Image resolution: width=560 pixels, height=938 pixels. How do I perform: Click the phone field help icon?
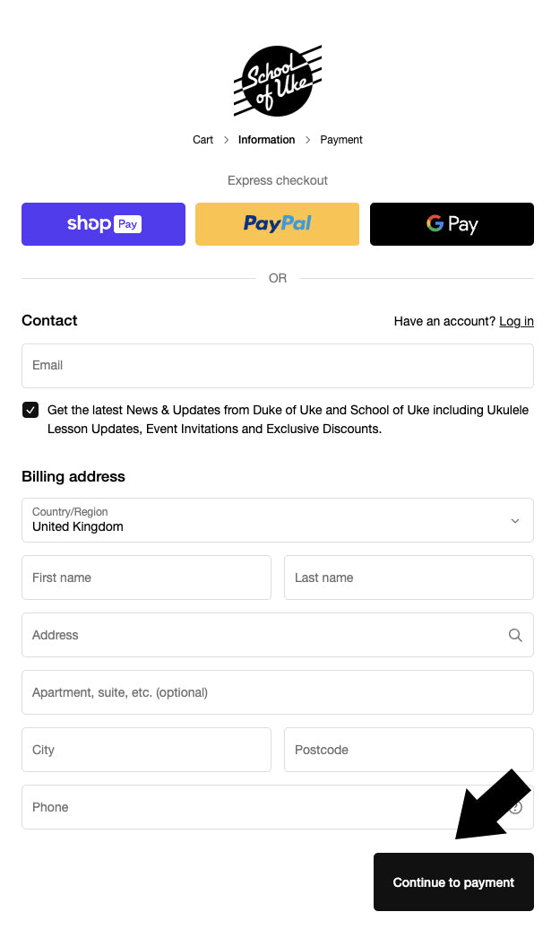[x=516, y=807]
